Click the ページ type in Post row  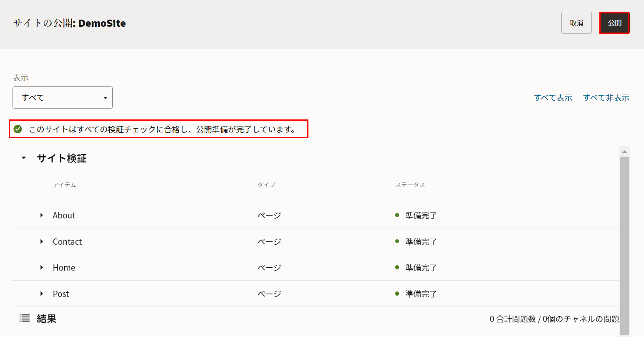coord(269,294)
